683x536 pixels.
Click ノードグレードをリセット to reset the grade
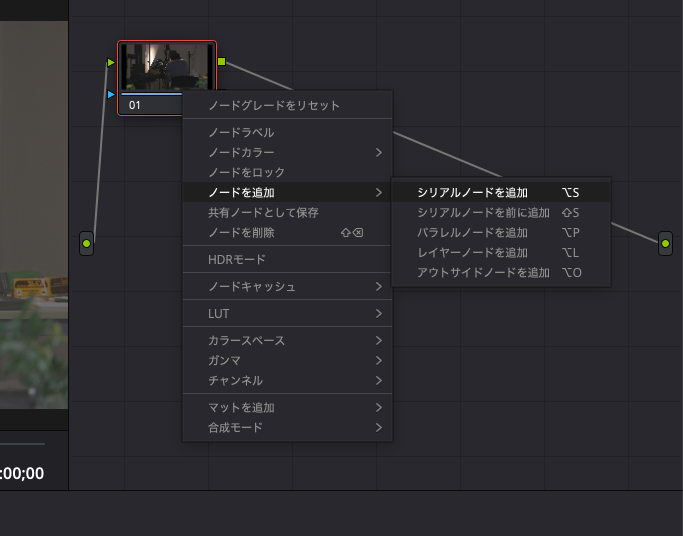274,105
